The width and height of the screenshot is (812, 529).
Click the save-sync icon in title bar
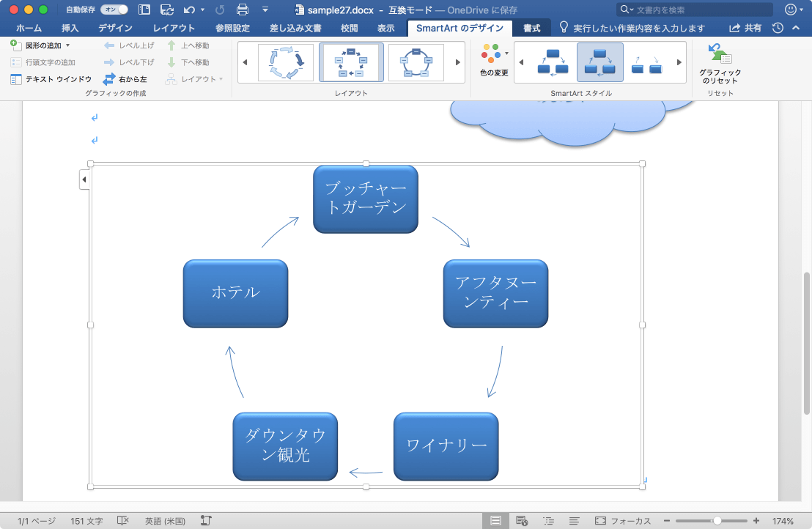(167, 10)
